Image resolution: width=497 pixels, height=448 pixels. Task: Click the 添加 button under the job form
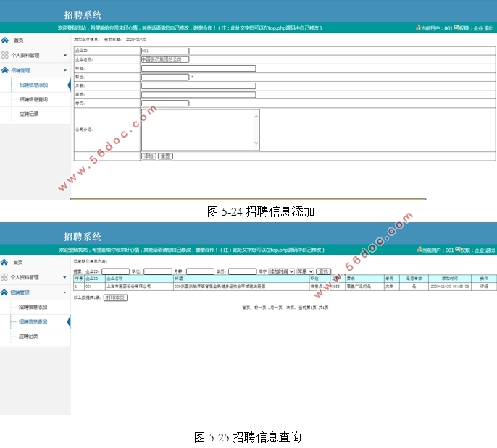coord(149,156)
